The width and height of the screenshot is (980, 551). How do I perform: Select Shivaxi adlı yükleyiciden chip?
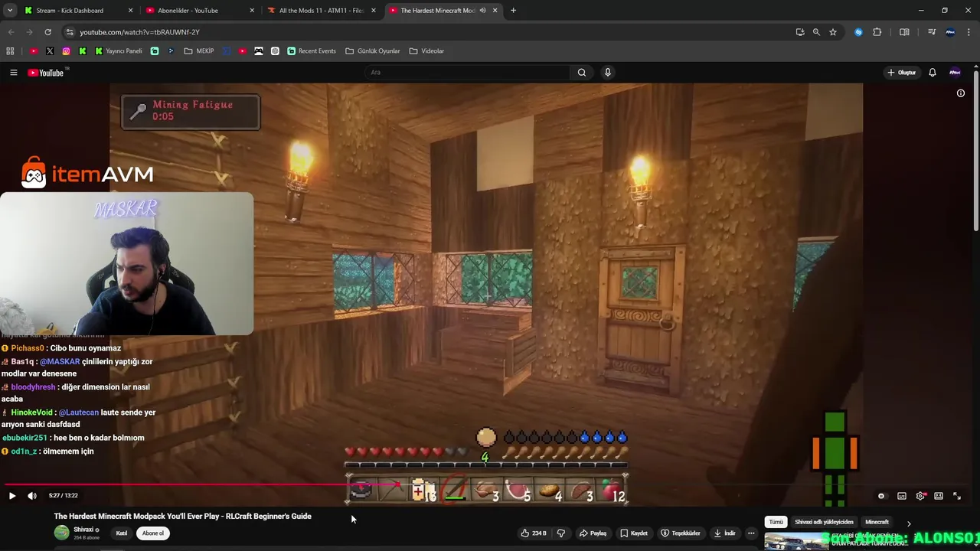pyautogui.click(x=824, y=522)
